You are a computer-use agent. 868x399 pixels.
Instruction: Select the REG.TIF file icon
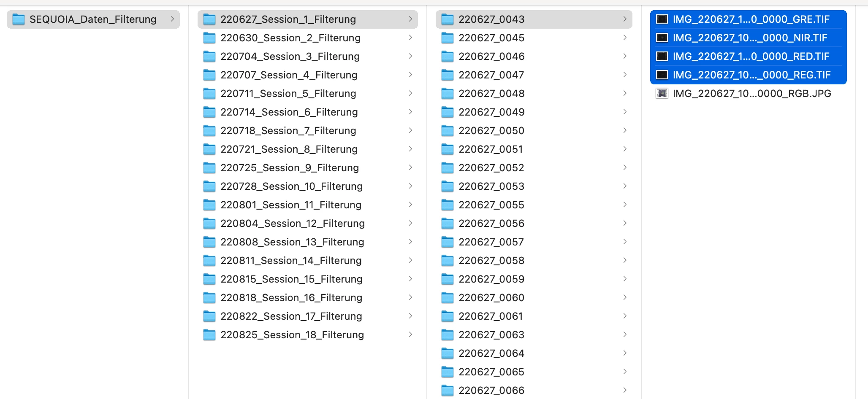pyautogui.click(x=662, y=75)
